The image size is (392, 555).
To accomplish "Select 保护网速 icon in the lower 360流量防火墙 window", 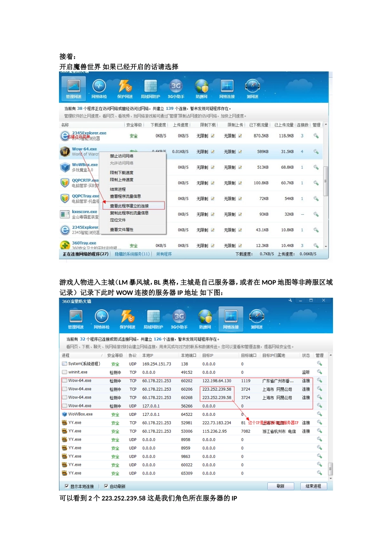I will pos(128,319).
